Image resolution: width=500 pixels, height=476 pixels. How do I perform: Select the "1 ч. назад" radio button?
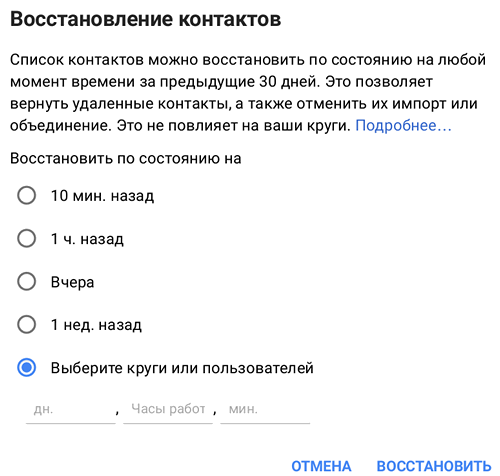coord(27,238)
